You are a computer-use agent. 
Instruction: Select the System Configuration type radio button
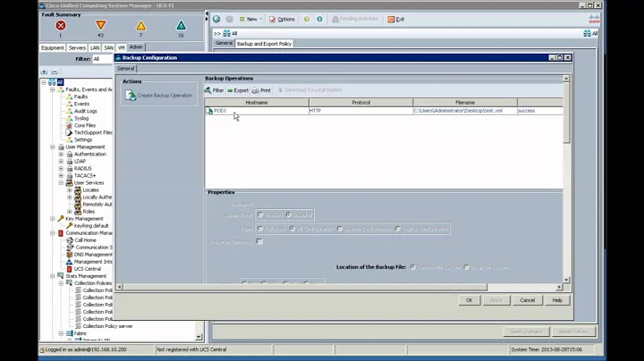click(340, 229)
